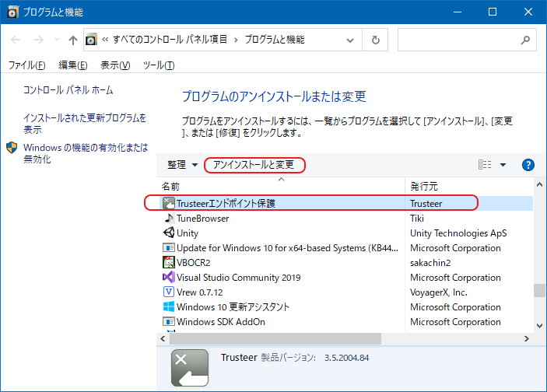Viewport: 547px width, 392px height.
Task: Click the shield icon beside Windows features
Action: click(12, 148)
